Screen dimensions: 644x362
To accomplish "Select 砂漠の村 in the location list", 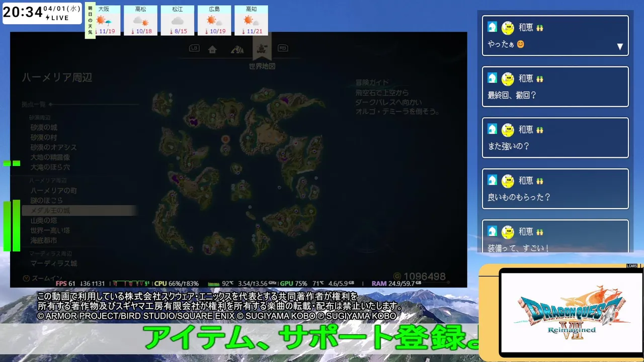I will coord(44,137).
